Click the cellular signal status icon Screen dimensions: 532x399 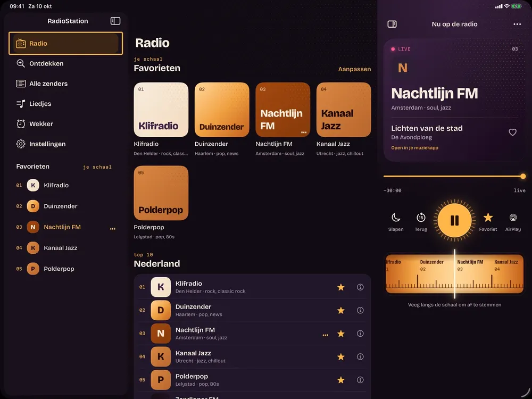pyautogui.click(x=499, y=6)
